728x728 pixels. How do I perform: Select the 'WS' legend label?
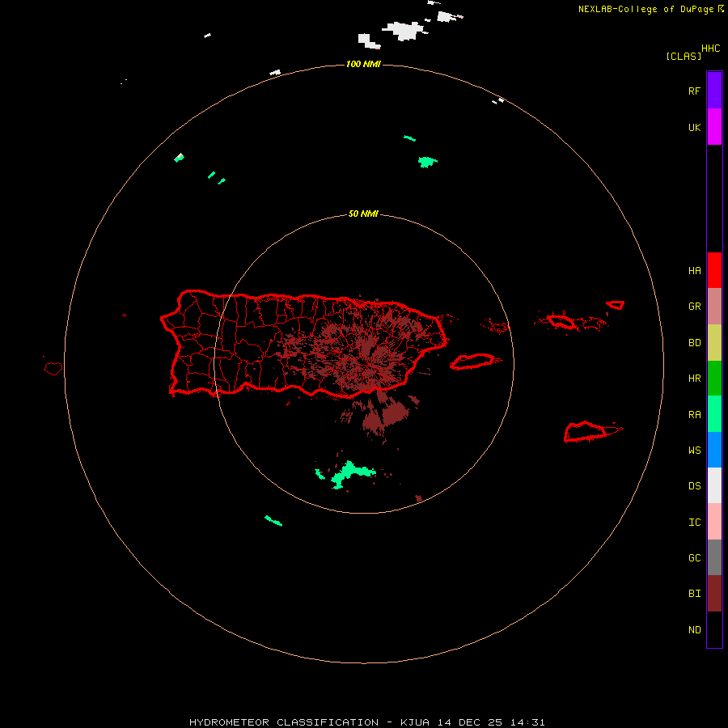click(x=694, y=451)
